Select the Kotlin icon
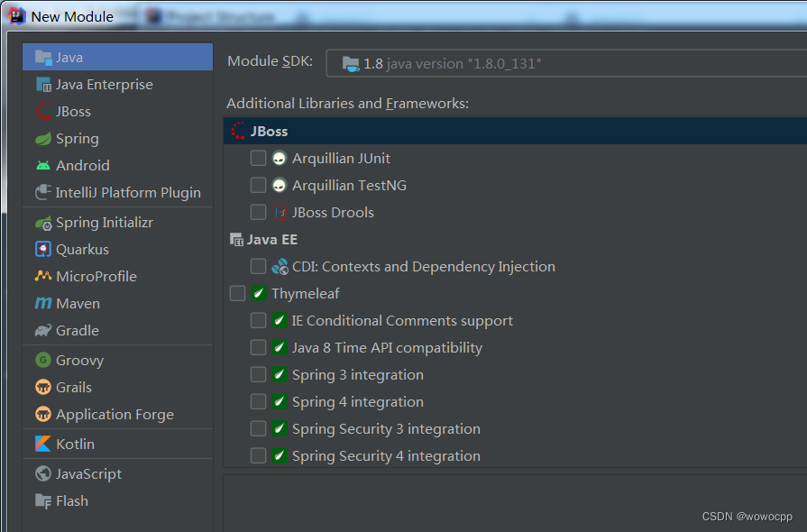 tap(43, 444)
